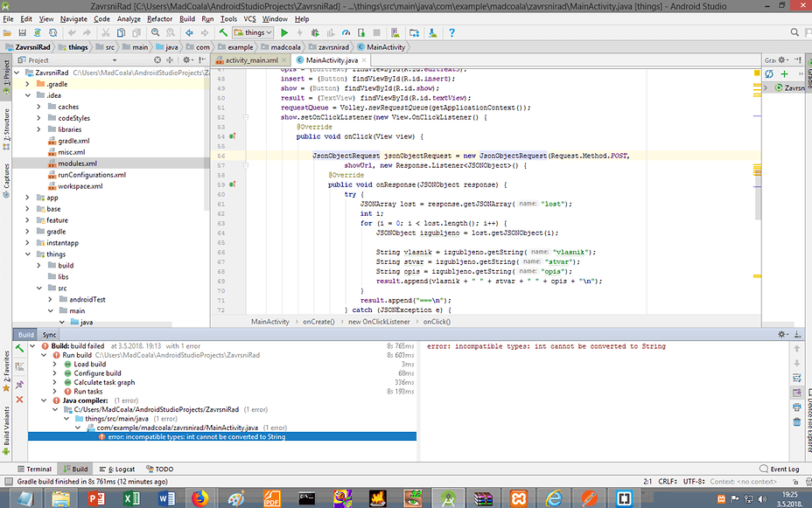
Task: Toggle scroll-to-end icon in build output
Action: (x=797, y=393)
